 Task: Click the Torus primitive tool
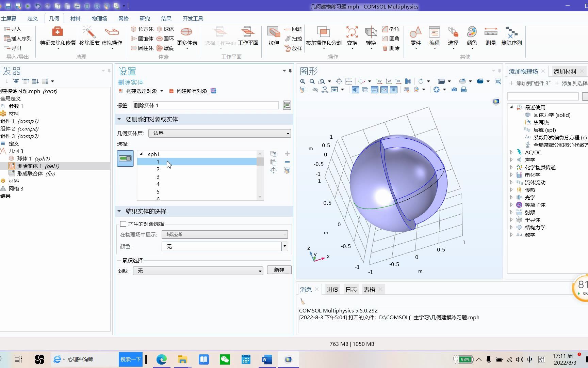point(165,39)
